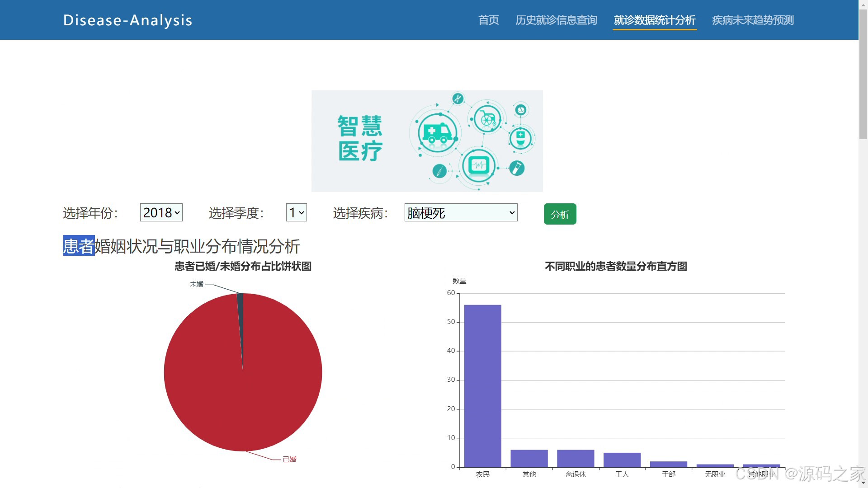Open 历史就诊信息查询 navigation item

pos(556,20)
